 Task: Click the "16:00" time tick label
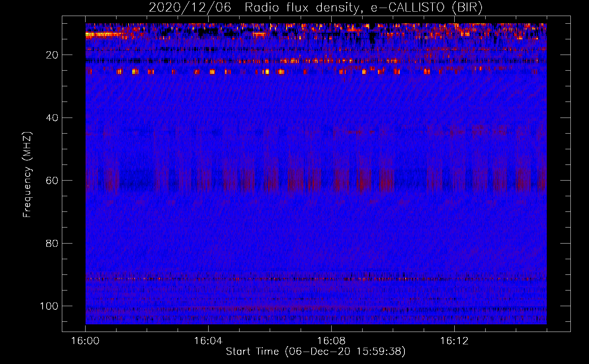click(85, 341)
